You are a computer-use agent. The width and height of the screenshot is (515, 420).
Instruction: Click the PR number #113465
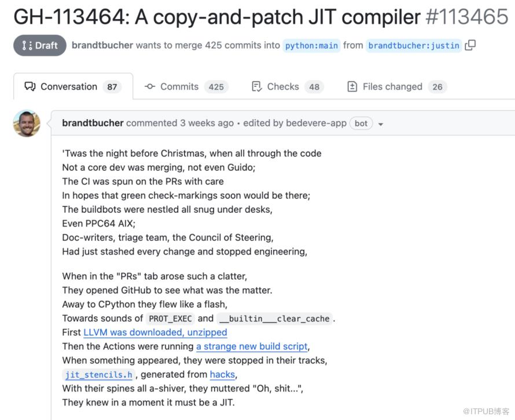tap(467, 17)
